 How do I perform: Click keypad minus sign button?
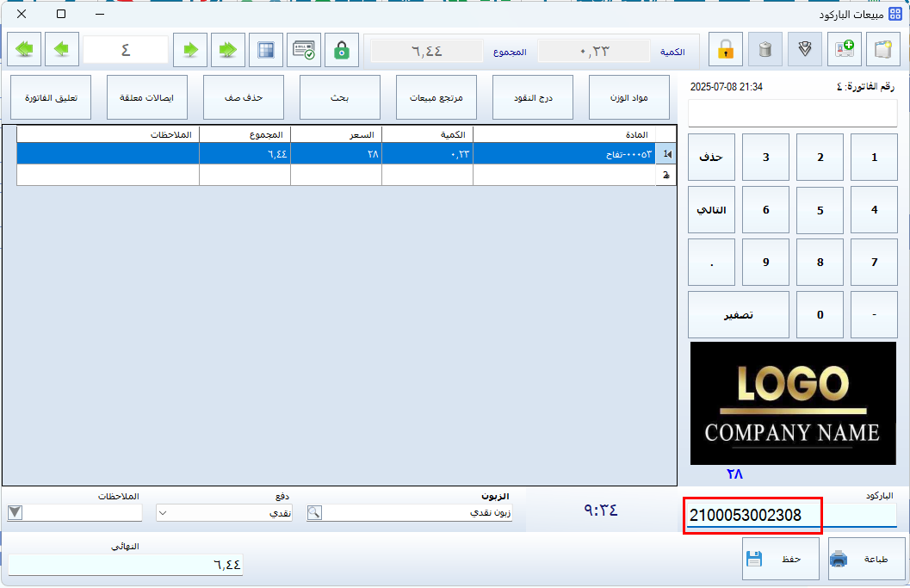tap(874, 314)
